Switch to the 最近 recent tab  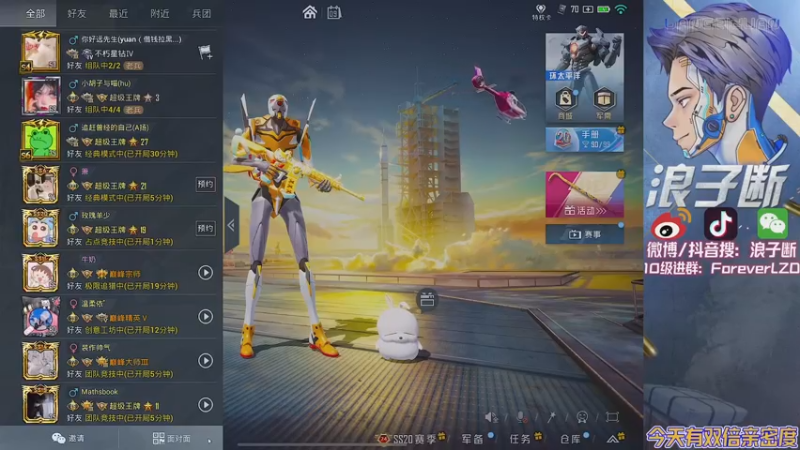118,13
